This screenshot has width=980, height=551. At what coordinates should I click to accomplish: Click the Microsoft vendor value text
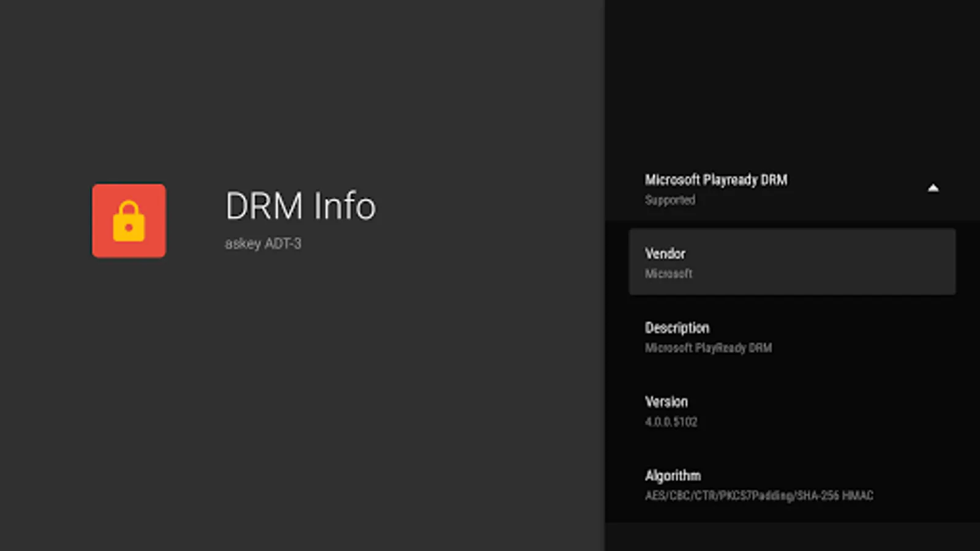click(668, 274)
